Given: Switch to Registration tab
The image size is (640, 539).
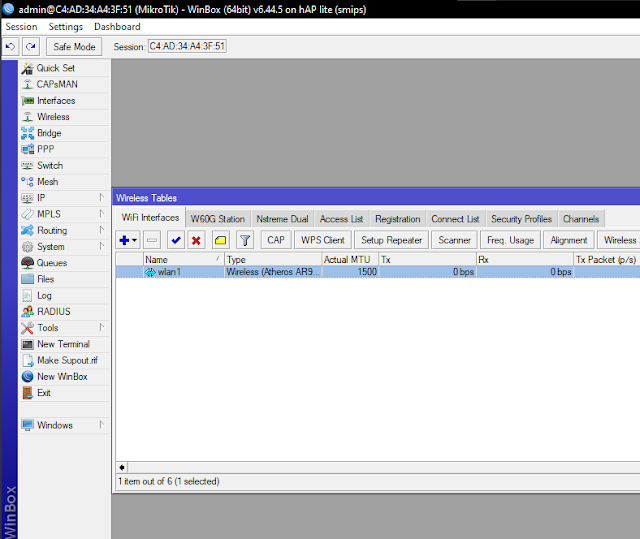Looking at the screenshot, I should pyautogui.click(x=398, y=219).
